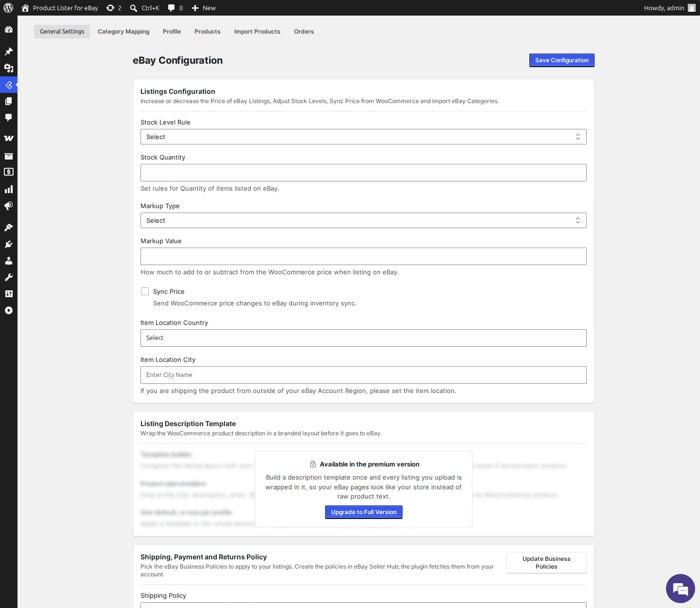Click the Ctrl+K search shortcut text
The height and width of the screenshot is (608, 700).
tap(151, 8)
